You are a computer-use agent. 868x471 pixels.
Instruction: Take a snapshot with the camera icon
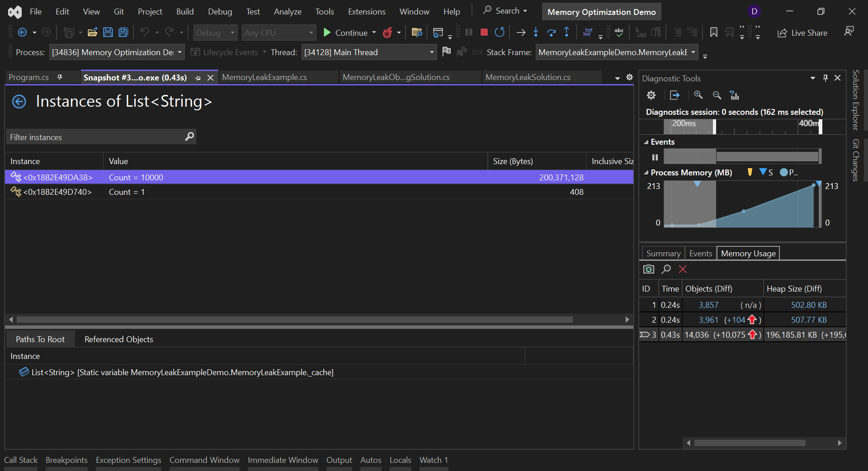648,269
